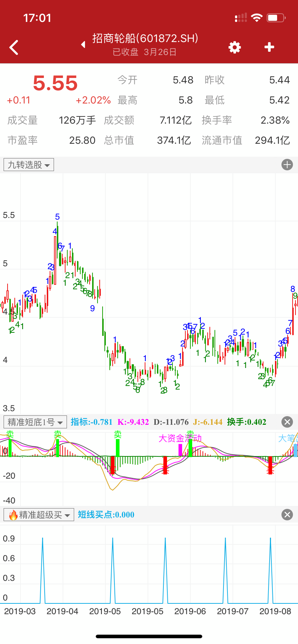The image size is (298, 644).
Task: Select the 2019-06 date label
Action: [190, 611]
